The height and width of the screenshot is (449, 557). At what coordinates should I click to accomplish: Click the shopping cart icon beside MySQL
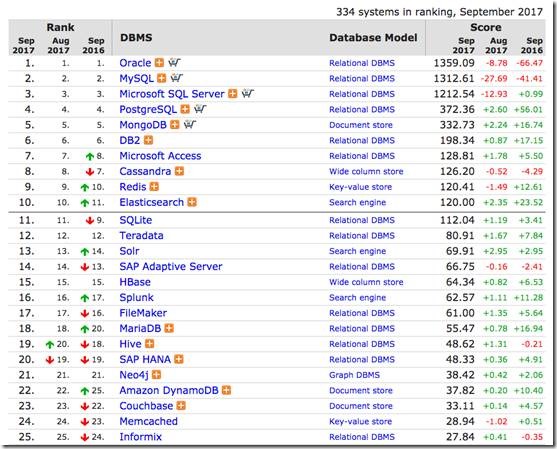(177, 78)
